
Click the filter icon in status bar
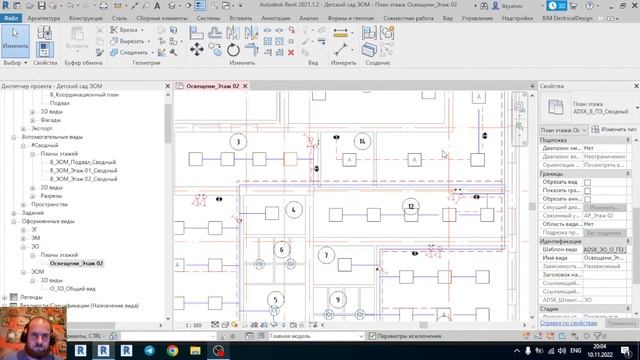point(598,336)
